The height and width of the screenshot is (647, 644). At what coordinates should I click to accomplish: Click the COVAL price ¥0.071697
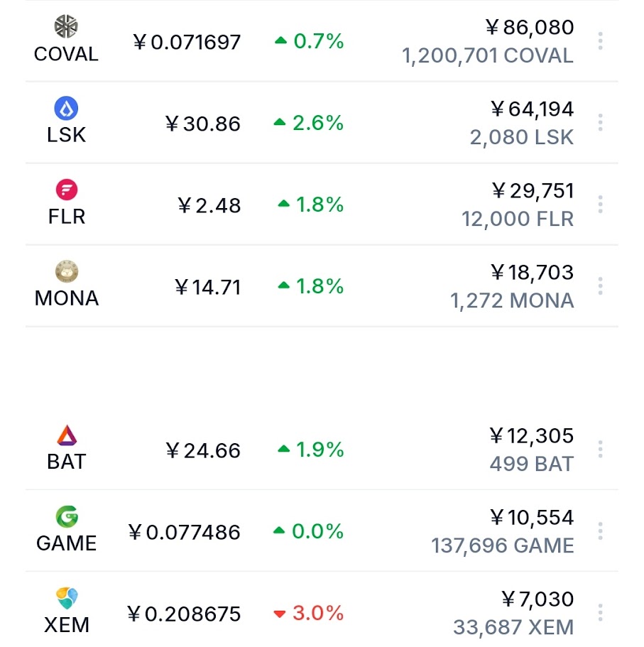pyautogui.click(x=187, y=42)
